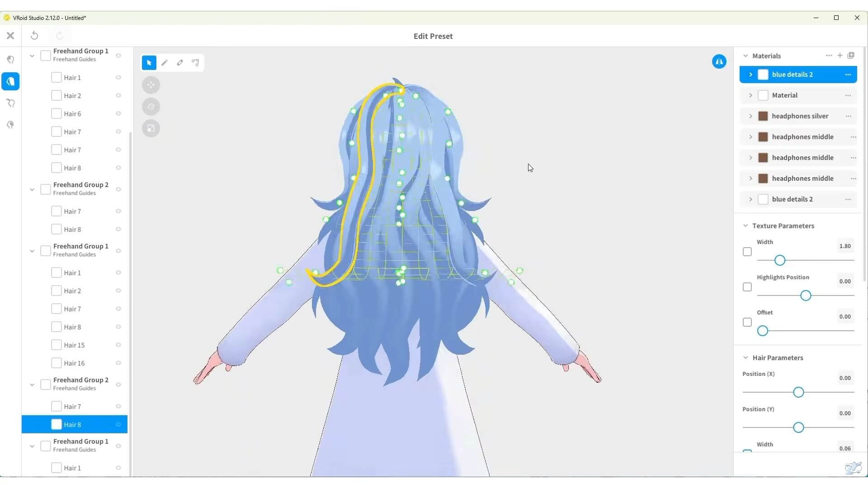Open the highlighted back hair sidebar icon

pos(10,81)
